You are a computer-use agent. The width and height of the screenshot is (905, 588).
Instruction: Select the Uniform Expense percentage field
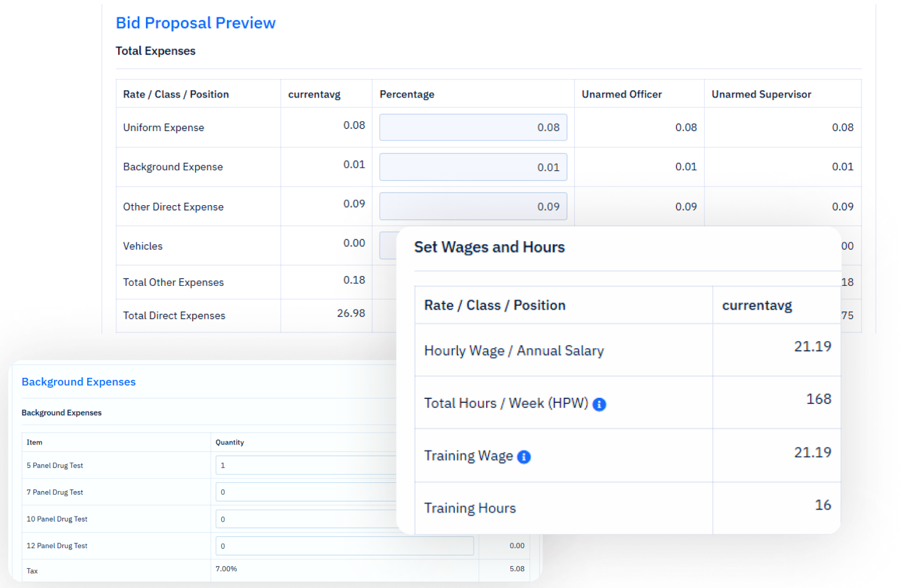pyautogui.click(x=473, y=127)
